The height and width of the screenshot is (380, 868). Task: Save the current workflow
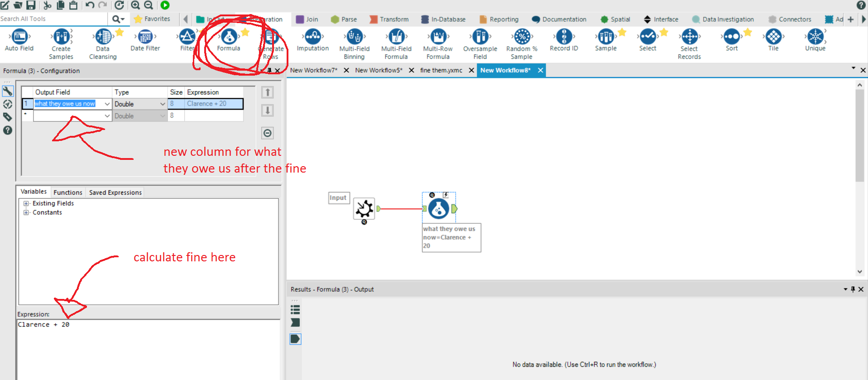click(31, 5)
